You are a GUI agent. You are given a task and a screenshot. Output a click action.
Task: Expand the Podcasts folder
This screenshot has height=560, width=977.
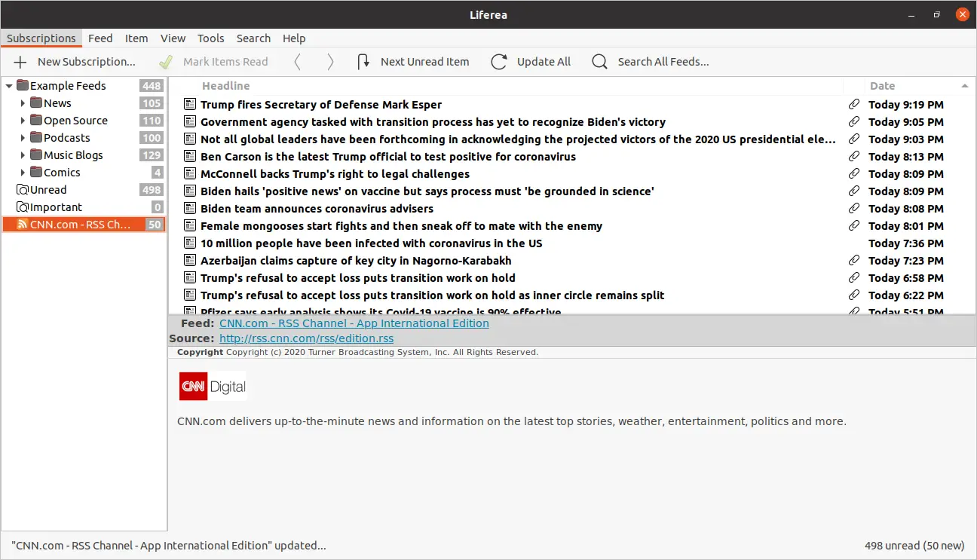(x=23, y=138)
